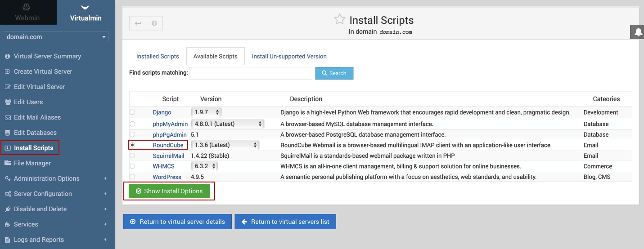Click the back arrow toolbar button
644x249 pixels.
(x=138, y=23)
